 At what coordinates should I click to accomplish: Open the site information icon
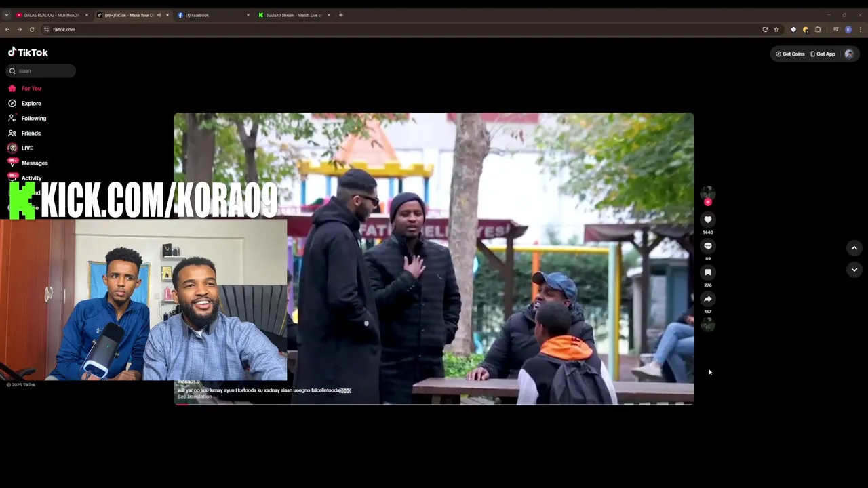(x=47, y=29)
